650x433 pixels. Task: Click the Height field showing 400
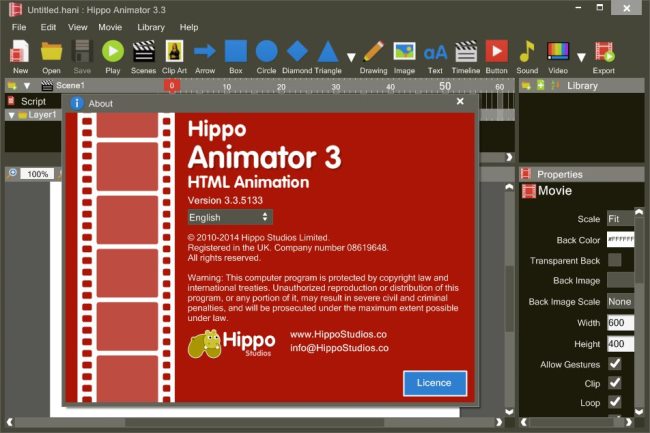620,344
